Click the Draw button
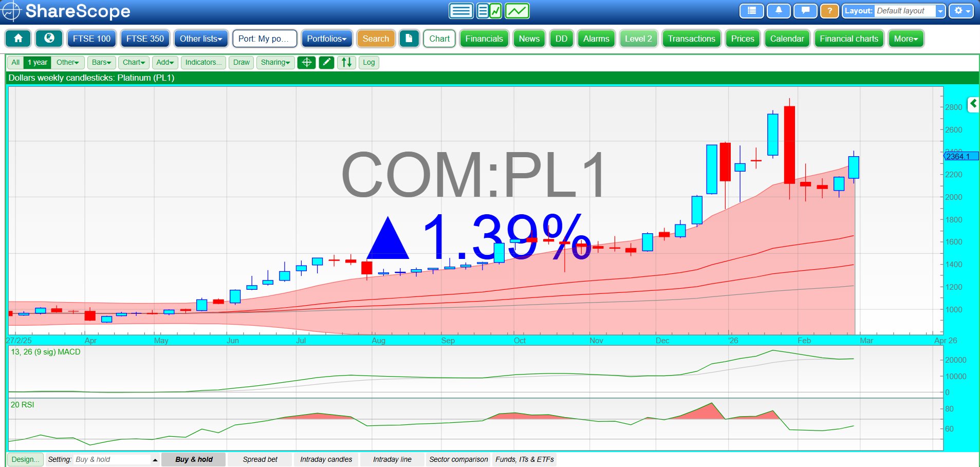The height and width of the screenshot is (467, 980). coord(241,63)
